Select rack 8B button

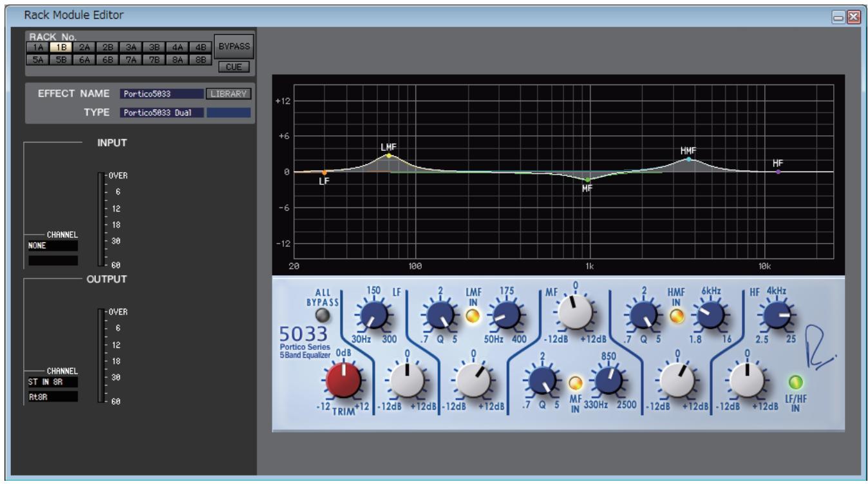(x=201, y=58)
